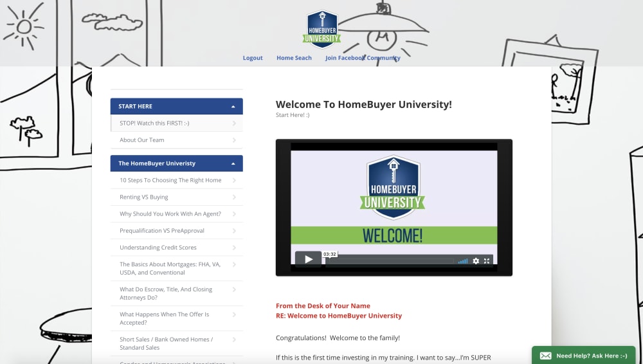Click chevron beside About Our Team
The image size is (643, 364).
pos(234,140)
